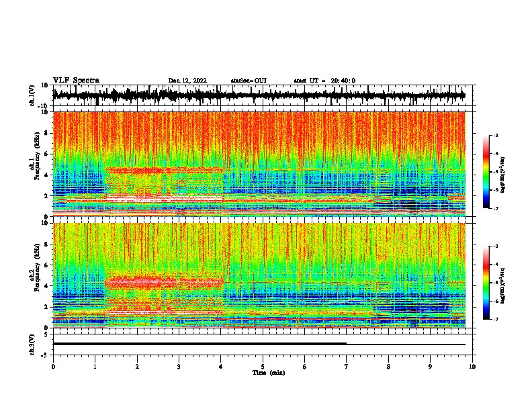Click the "start UT = 20:40:0" text
The height and width of the screenshot is (411, 532).
tap(324, 81)
